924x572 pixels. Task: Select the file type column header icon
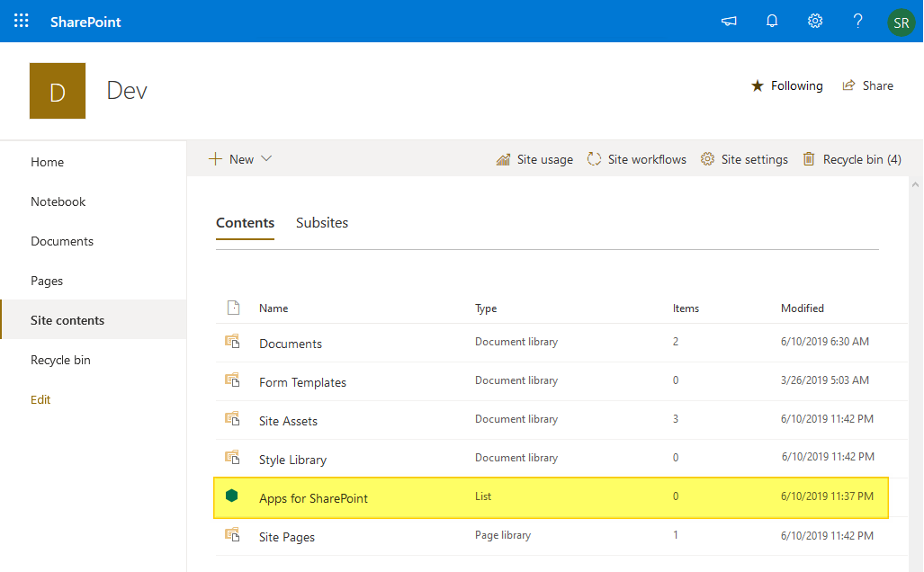click(x=234, y=308)
